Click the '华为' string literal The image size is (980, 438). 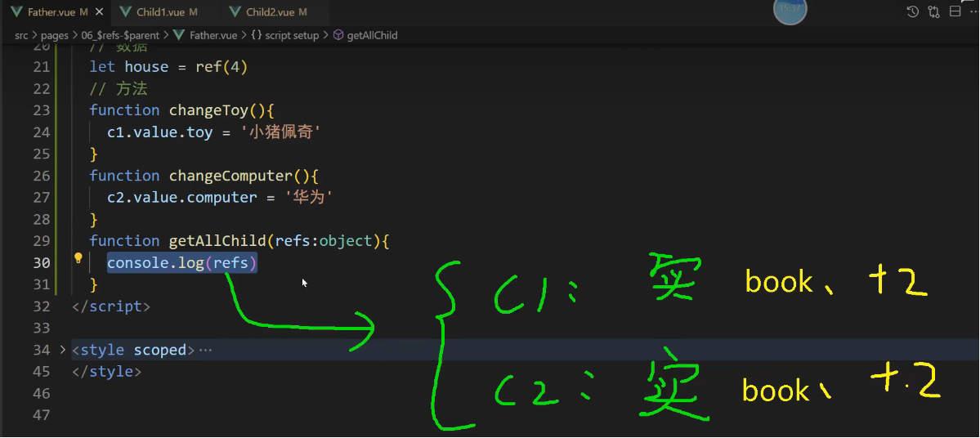(x=308, y=198)
